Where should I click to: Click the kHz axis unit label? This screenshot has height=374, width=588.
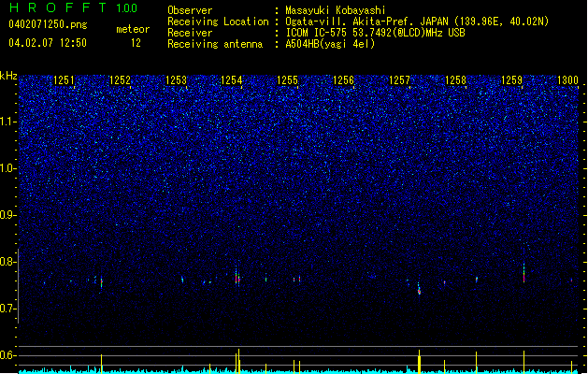click(x=8, y=76)
